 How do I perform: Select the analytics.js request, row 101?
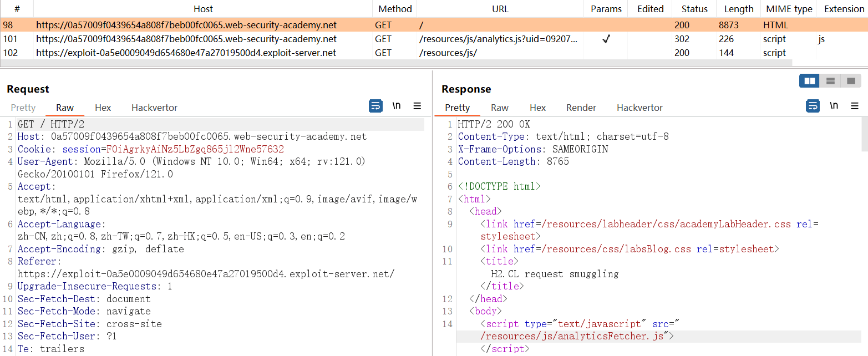point(186,39)
